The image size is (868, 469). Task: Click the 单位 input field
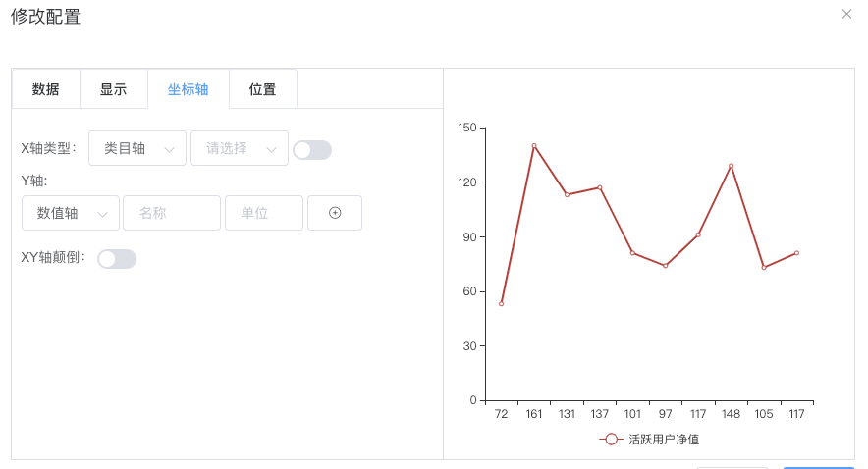264,213
